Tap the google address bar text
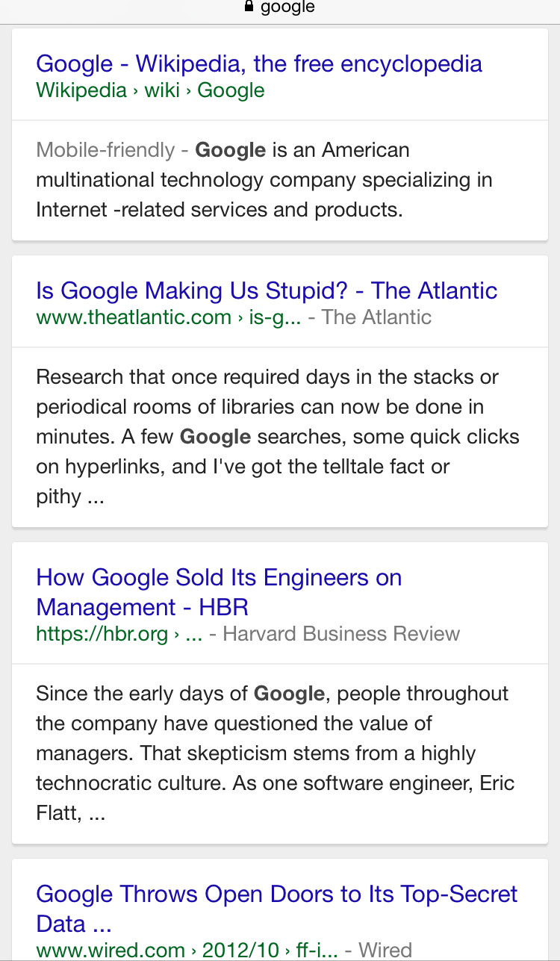560x961 pixels. pos(287,7)
